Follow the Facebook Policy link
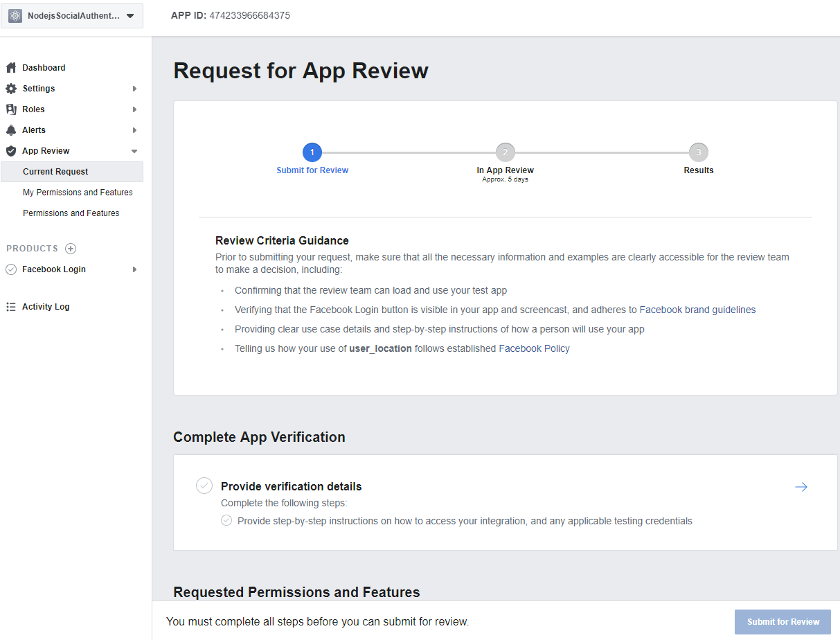 tap(534, 348)
